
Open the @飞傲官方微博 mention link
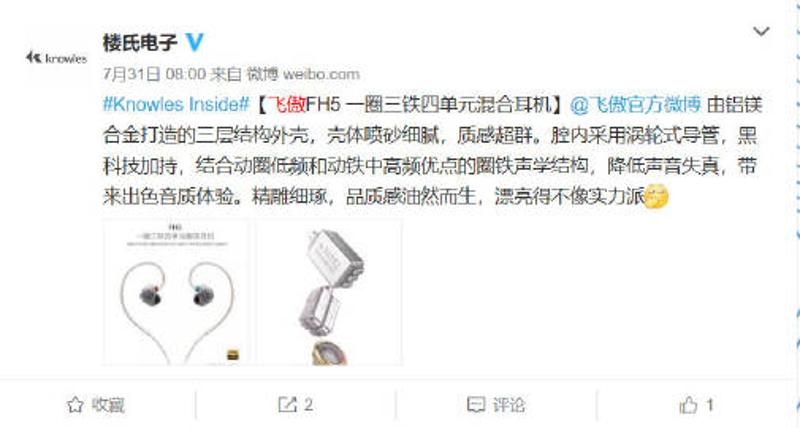tap(636, 105)
